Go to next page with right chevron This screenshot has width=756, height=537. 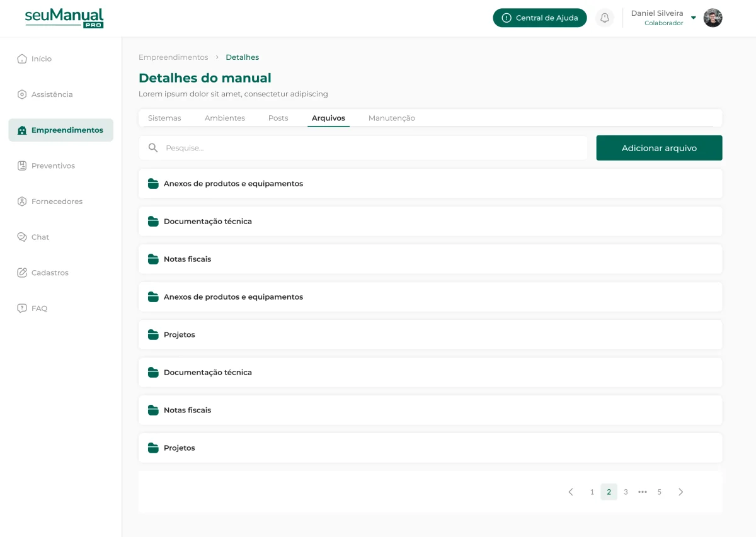(680, 492)
